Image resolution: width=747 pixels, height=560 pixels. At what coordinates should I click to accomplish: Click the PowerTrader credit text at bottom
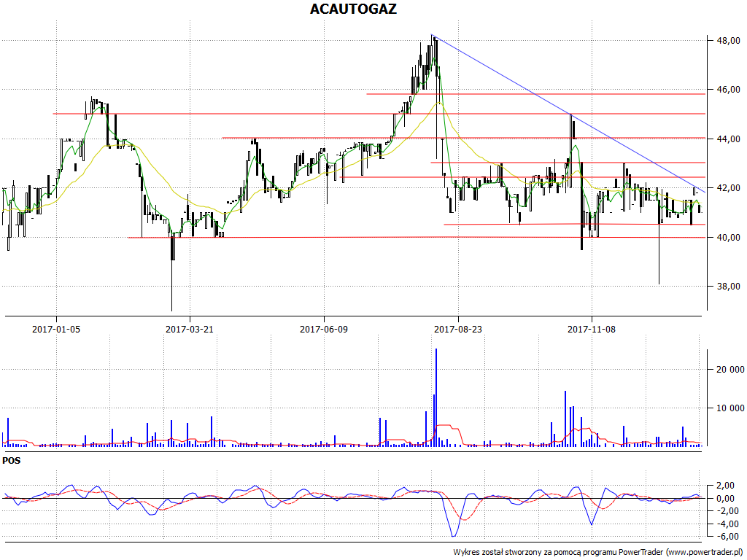(599, 553)
